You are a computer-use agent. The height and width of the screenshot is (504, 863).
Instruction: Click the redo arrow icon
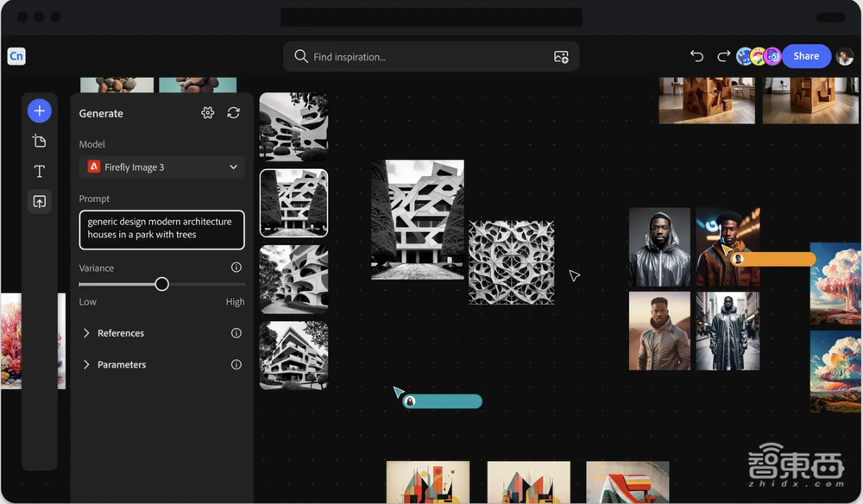[723, 56]
